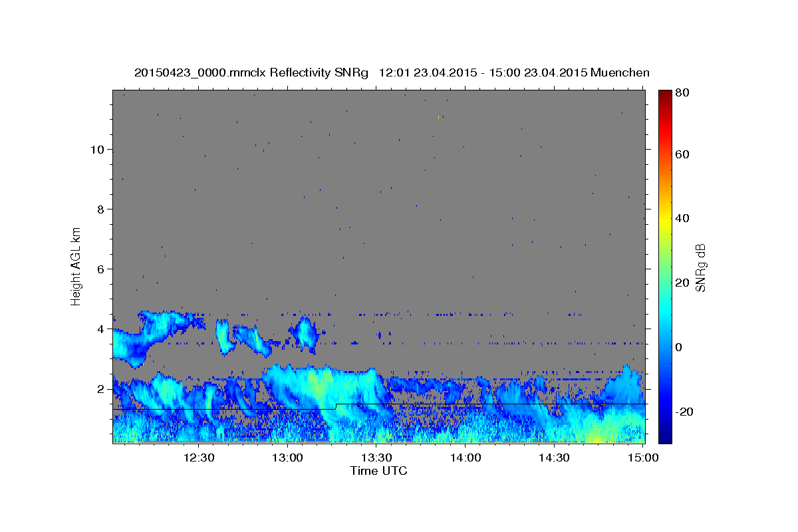Click the plot title text

(392, 72)
